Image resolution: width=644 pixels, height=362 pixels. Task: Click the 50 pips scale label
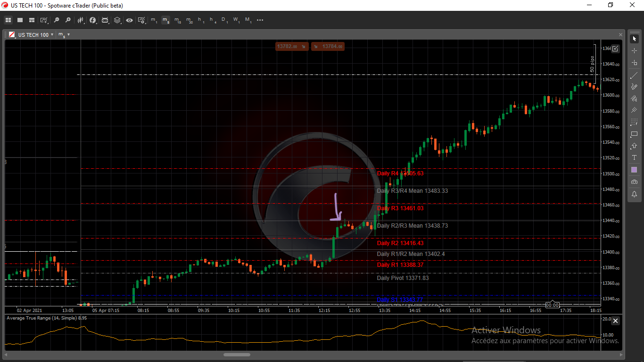pos(592,64)
